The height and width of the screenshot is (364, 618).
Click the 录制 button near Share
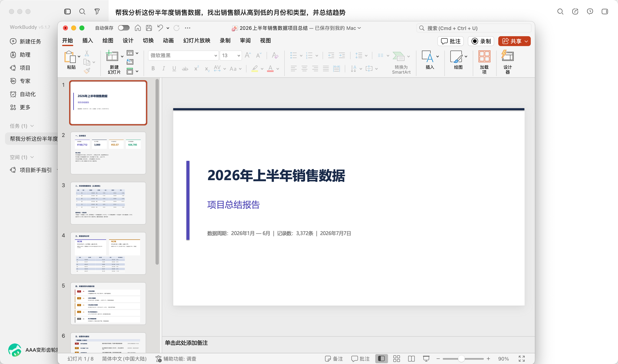coord(481,41)
